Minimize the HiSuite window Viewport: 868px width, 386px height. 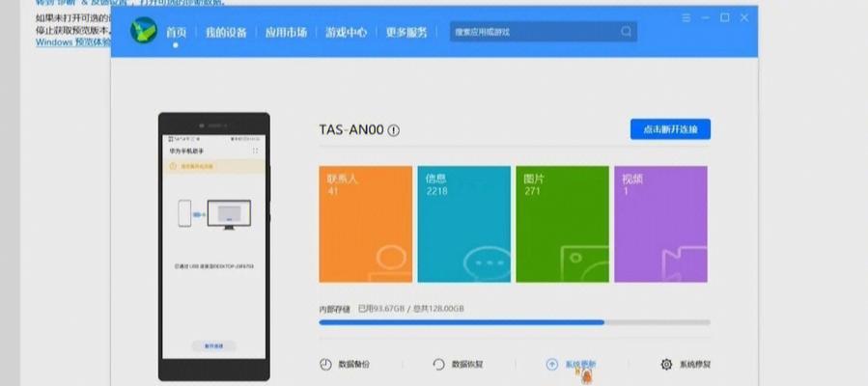point(705,17)
